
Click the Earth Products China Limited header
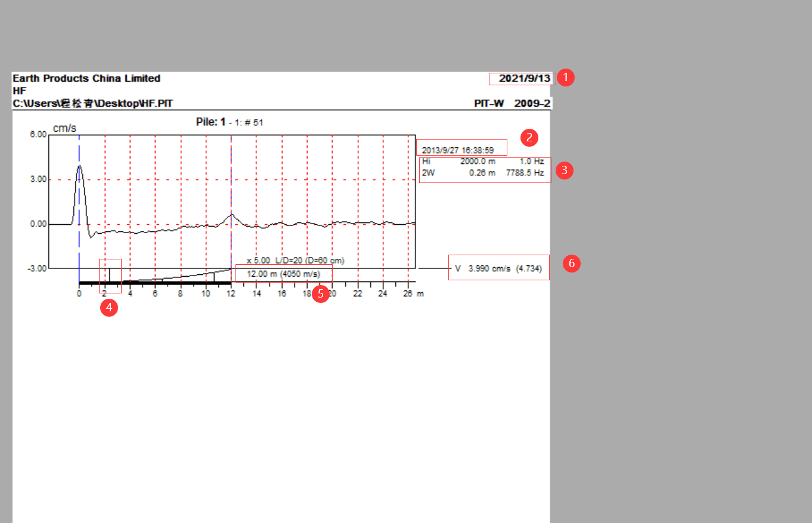click(86, 78)
